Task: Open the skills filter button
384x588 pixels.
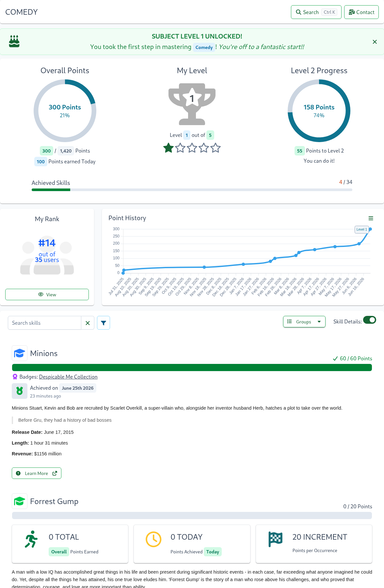Action: (x=104, y=323)
